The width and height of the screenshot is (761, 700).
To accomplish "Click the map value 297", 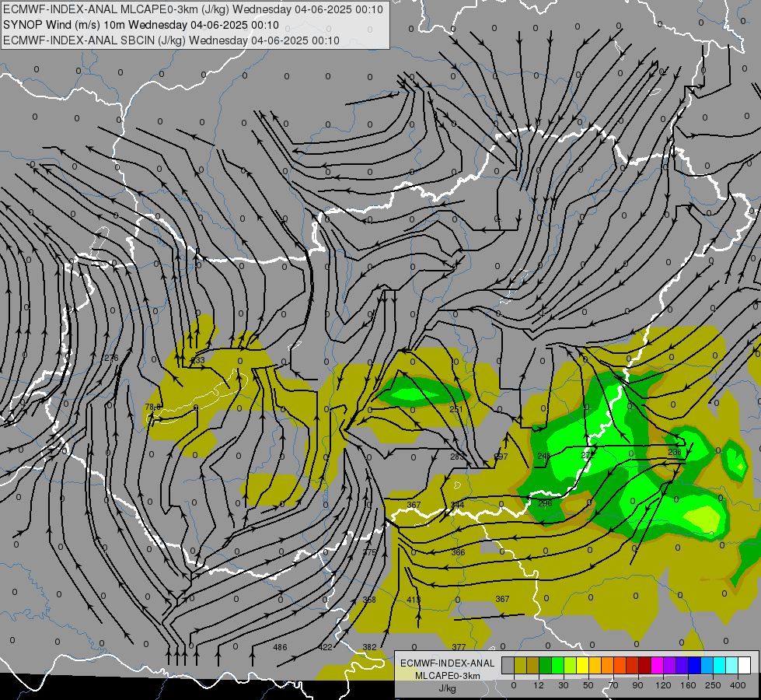I will [501, 456].
